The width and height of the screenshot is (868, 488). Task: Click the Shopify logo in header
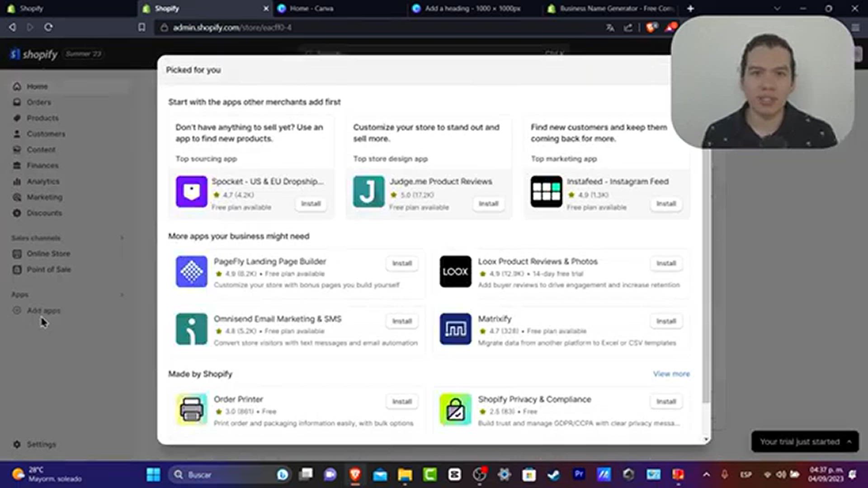click(x=34, y=54)
